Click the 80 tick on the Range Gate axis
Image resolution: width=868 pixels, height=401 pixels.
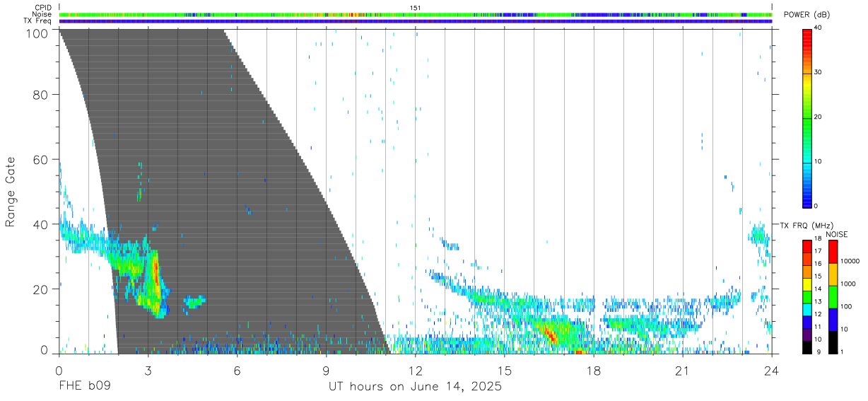[42, 94]
